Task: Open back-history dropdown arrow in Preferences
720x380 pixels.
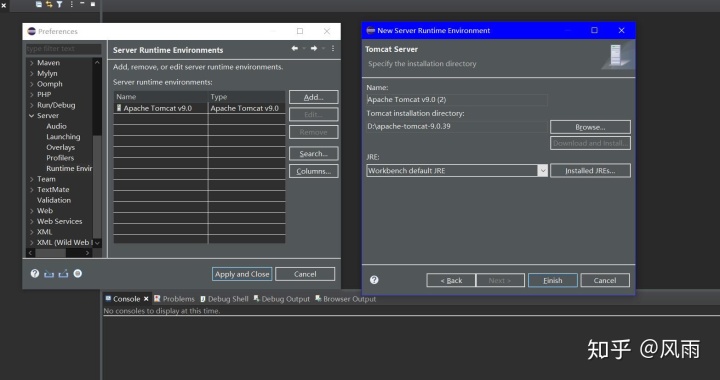Action: pyautogui.click(x=304, y=49)
